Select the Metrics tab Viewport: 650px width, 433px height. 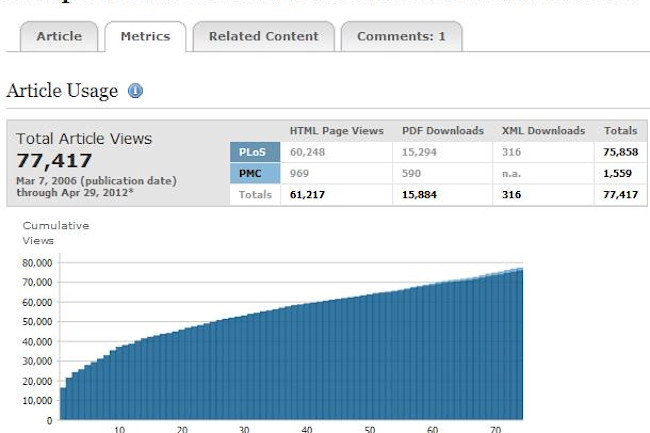(x=146, y=36)
